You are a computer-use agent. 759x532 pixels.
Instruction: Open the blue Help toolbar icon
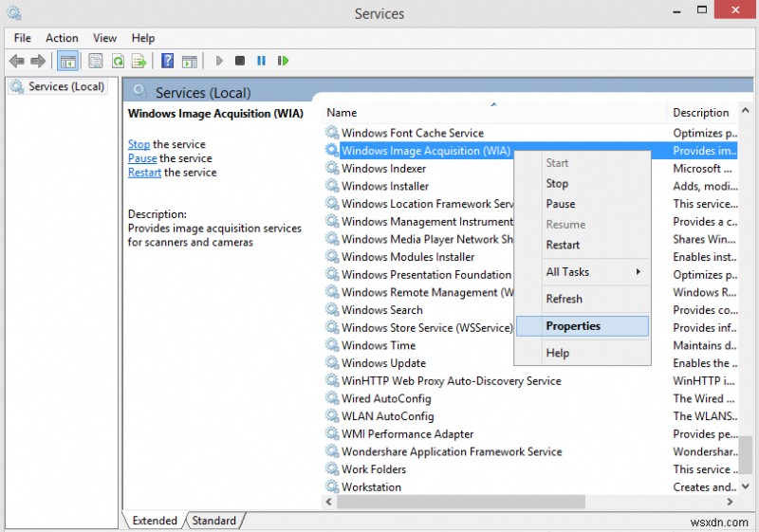click(x=167, y=61)
